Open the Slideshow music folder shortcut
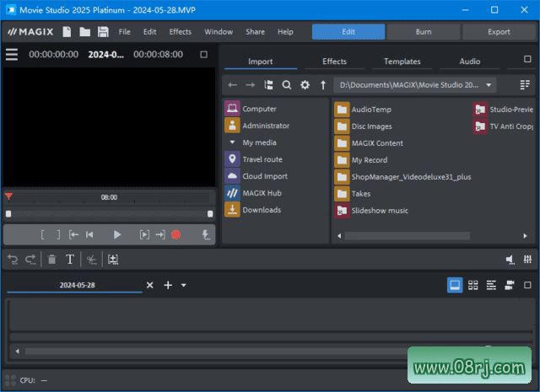540x392 pixels. 371,211
